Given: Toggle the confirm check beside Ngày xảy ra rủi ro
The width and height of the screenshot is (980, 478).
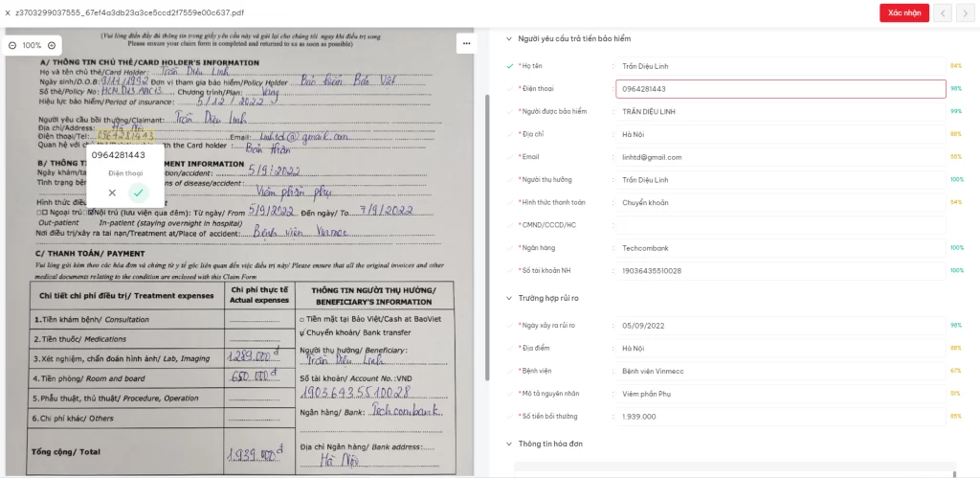Looking at the screenshot, I should point(510,326).
